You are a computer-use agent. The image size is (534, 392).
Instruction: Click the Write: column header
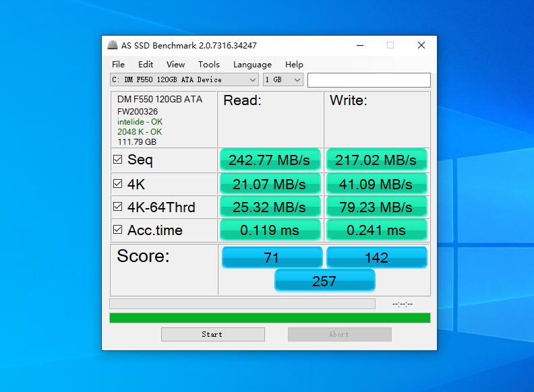(x=348, y=100)
